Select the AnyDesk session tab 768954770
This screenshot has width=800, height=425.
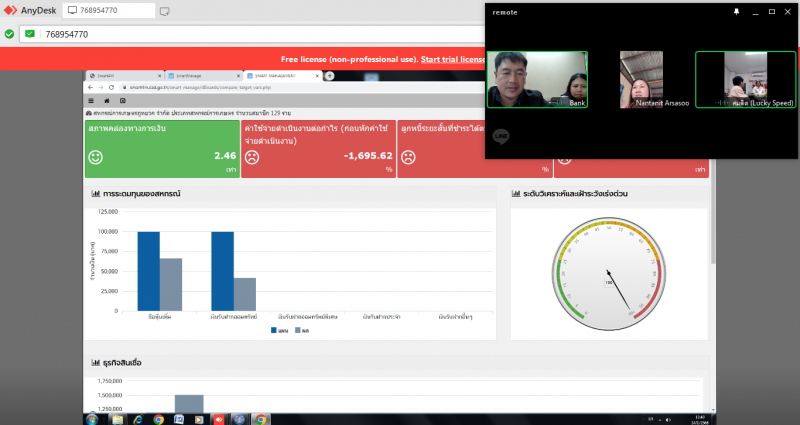pos(109,10)
